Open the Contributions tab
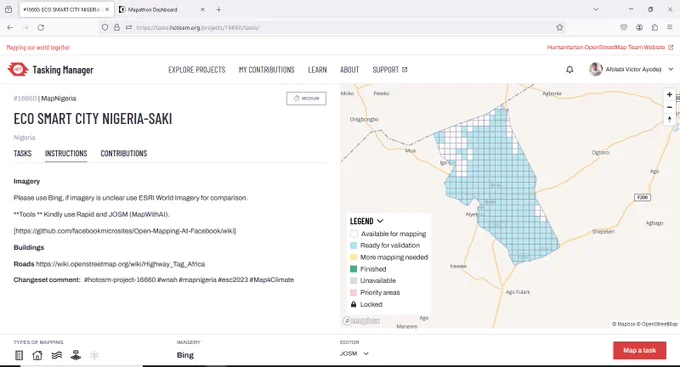 pyautogui.click(x=124, y=153)
